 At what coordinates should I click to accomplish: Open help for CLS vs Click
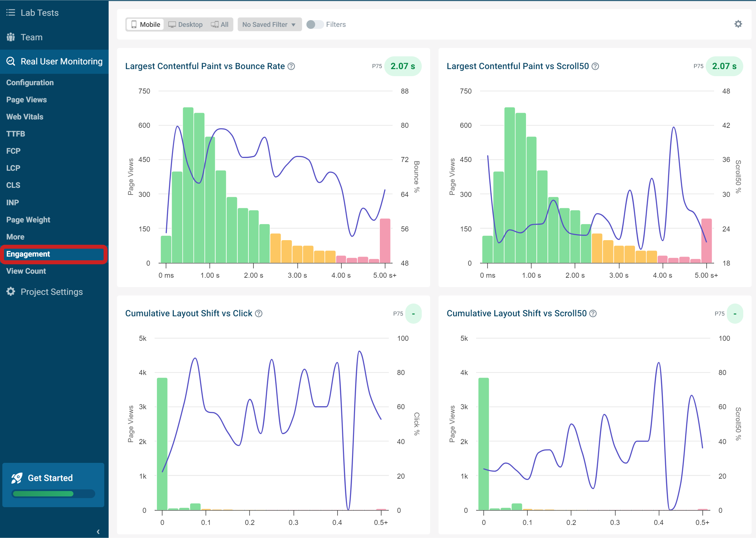(x=258, y=314)
